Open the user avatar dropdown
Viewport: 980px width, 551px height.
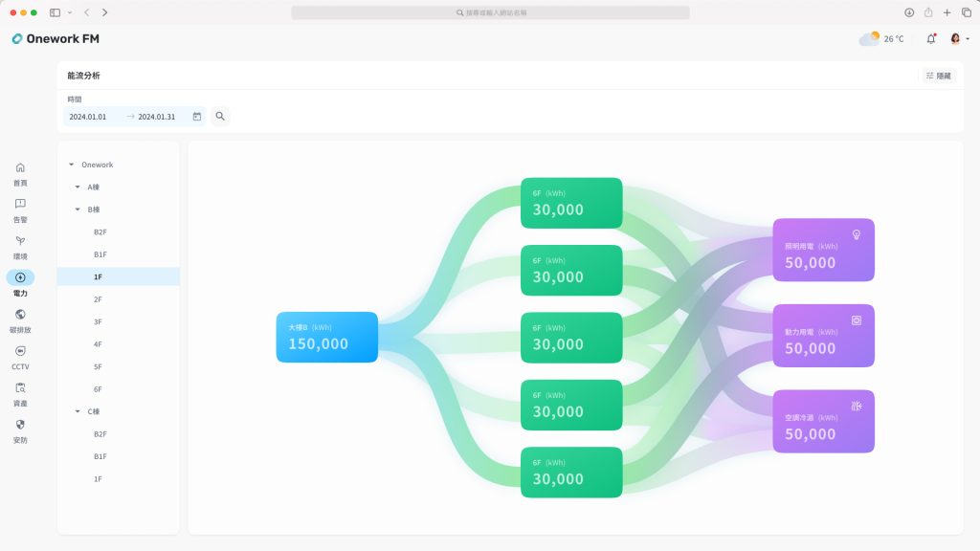click(x=959, y=38)
